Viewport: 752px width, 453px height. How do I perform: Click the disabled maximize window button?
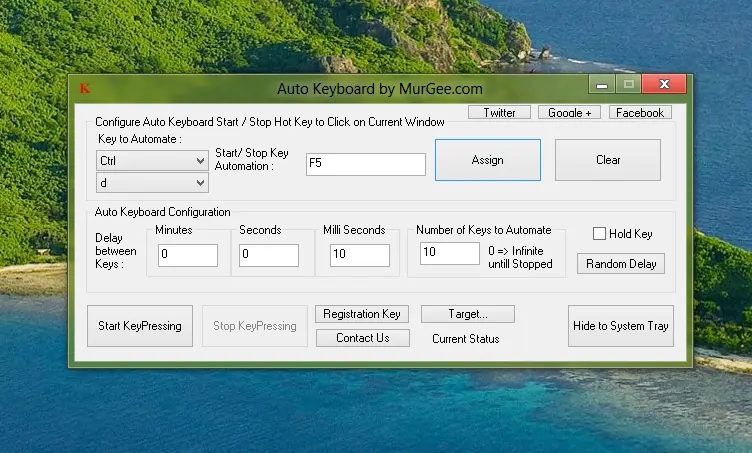coord(629,84)
